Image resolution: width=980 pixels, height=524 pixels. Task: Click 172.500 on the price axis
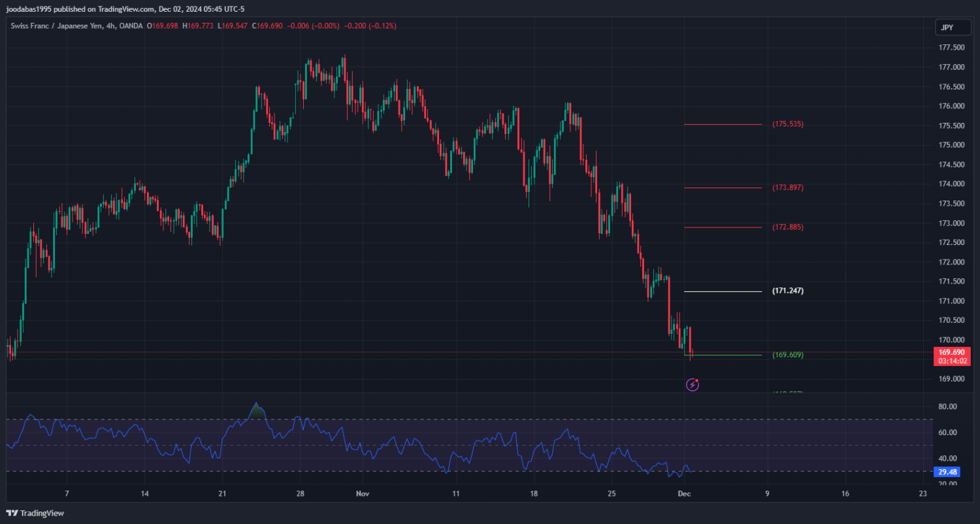click(952, 242)
